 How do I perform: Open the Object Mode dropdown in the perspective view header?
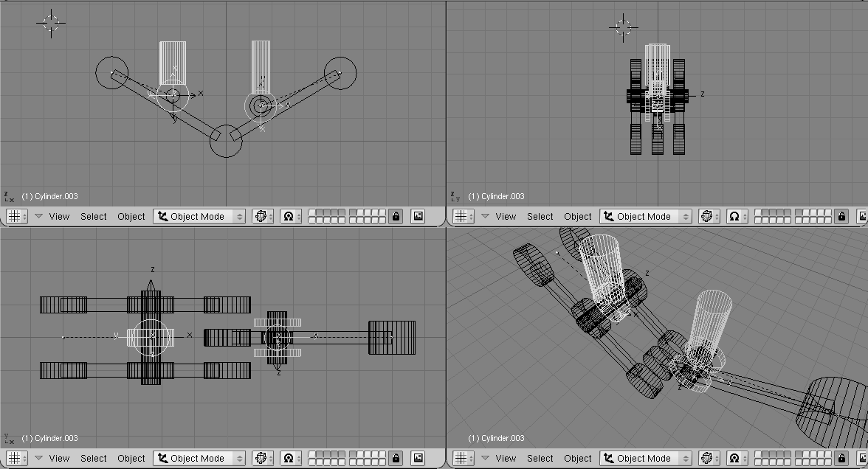pos(646,458)
